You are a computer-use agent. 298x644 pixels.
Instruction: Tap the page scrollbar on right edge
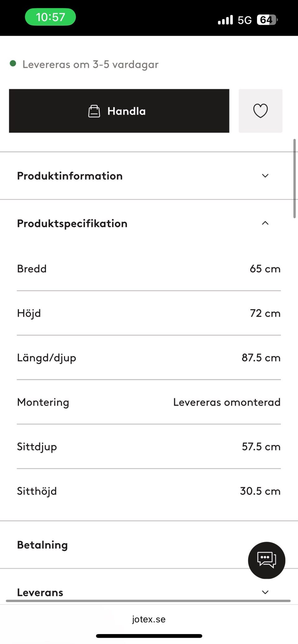295,179
